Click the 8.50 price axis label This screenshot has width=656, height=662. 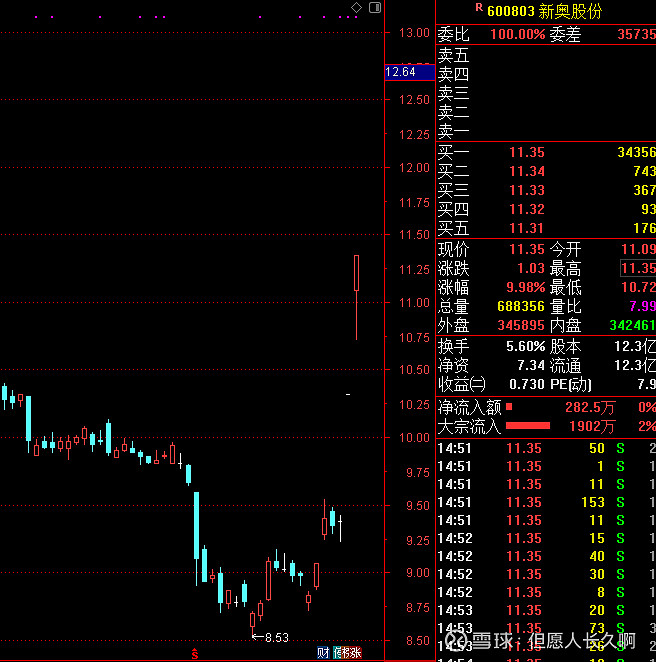tap(417, 641)
